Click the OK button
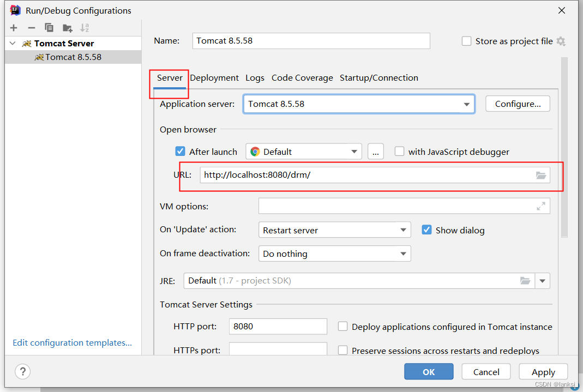The image size is (583, 392). 429,372
